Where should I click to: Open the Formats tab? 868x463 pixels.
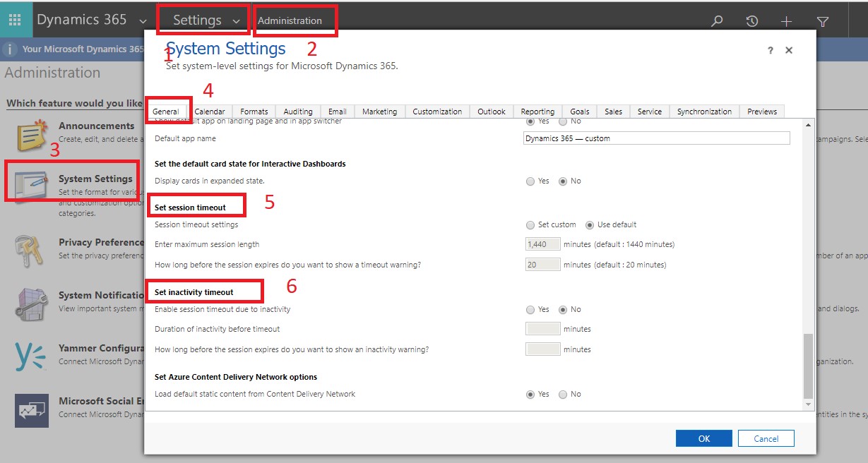(254, 112)
